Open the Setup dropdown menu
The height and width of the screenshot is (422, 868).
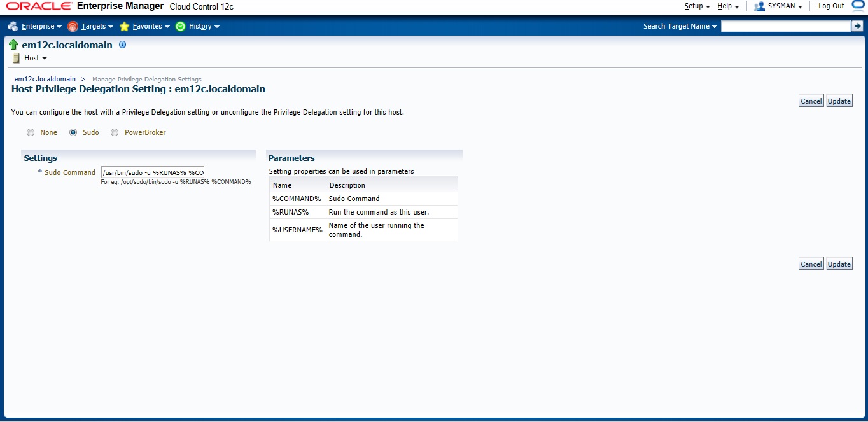coord(697,6)
